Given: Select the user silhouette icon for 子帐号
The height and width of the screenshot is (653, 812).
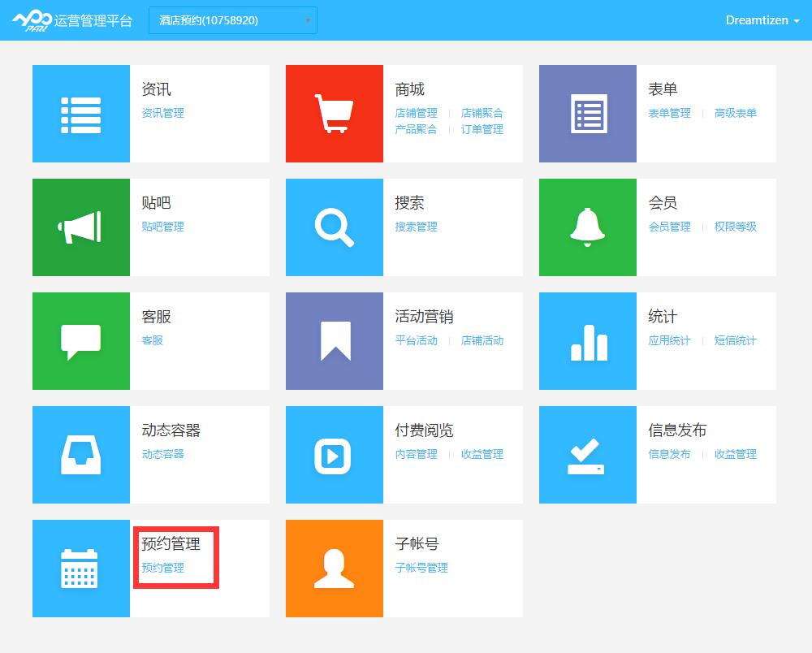Looking at the screenshot, I should (334, 569).
